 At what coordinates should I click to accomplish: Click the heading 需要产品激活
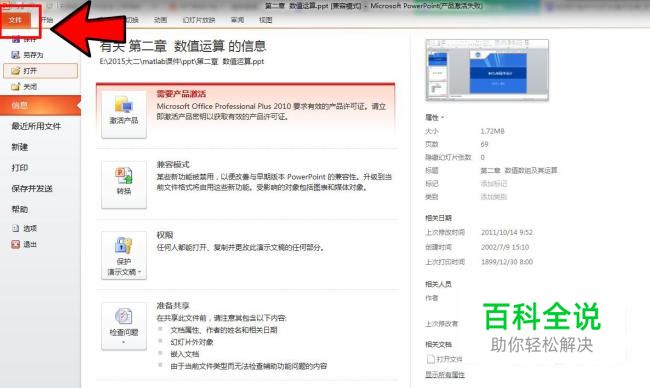tap(181, 94)
